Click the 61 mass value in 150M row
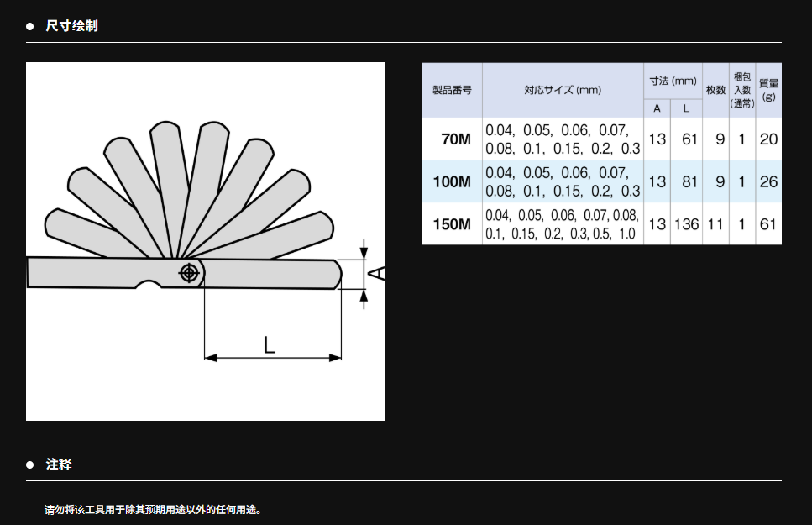This screenshot has width=812, height=525. pyautogui.click(x=768, y=224)
